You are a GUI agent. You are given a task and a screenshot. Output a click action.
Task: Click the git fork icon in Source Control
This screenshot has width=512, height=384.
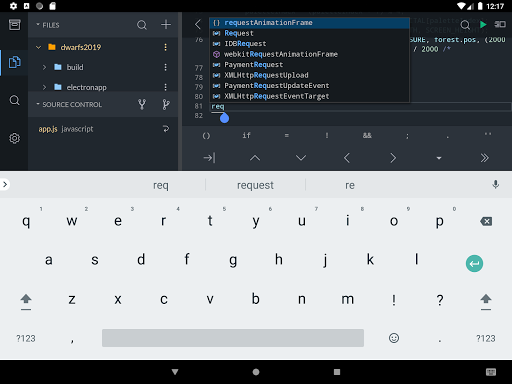click(142, 104)
